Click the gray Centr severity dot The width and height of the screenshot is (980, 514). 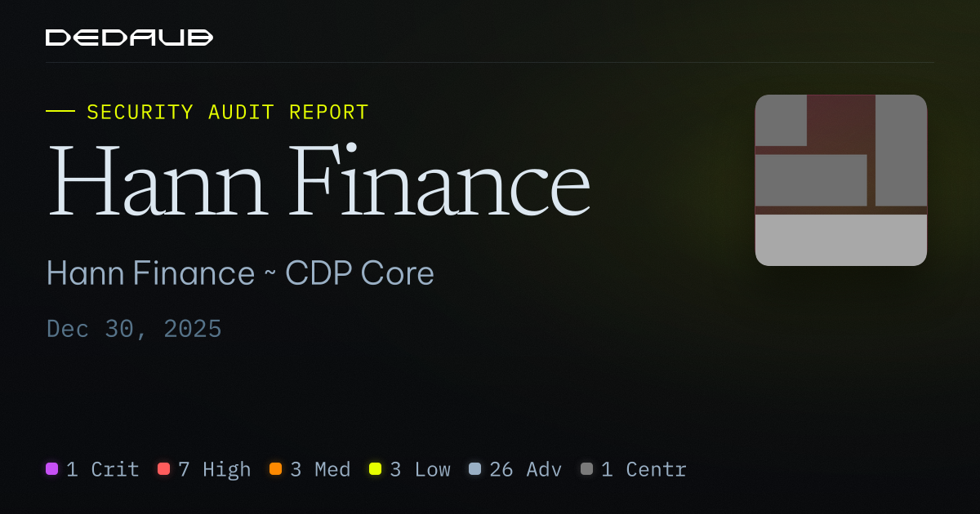[586, 469]
